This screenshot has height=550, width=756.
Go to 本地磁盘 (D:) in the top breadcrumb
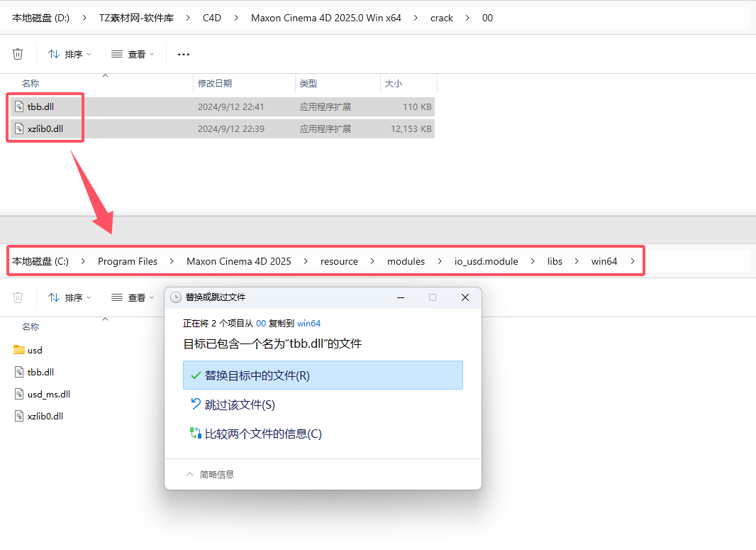coord(40,18)
